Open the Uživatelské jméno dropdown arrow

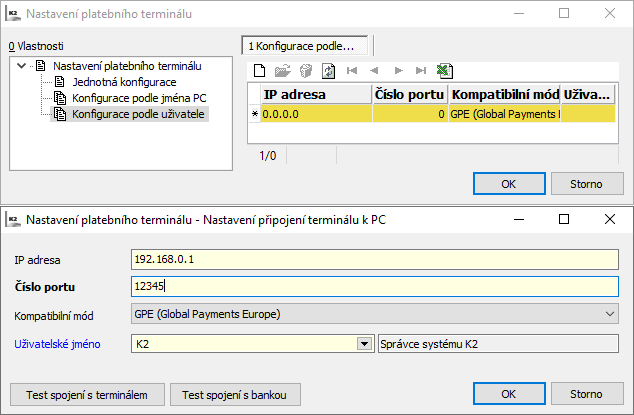click(x=364, y=343)
